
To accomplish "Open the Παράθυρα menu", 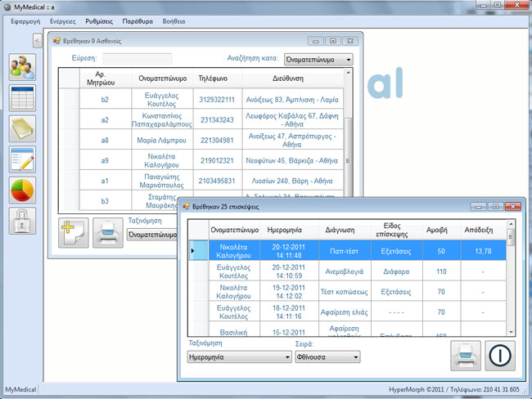I will click(137, 20).
